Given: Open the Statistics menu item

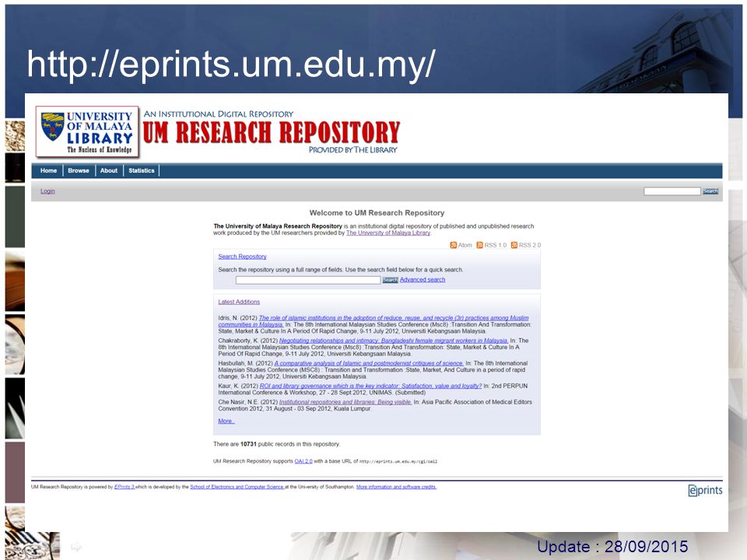Looking at the screenshot, I should coord(142,170).
